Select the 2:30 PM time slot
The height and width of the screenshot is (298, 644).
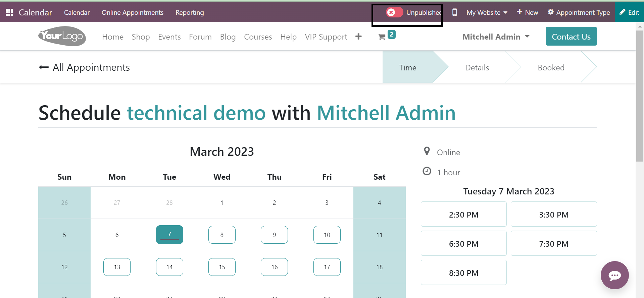pyautogui.click(x=463, y=215)
